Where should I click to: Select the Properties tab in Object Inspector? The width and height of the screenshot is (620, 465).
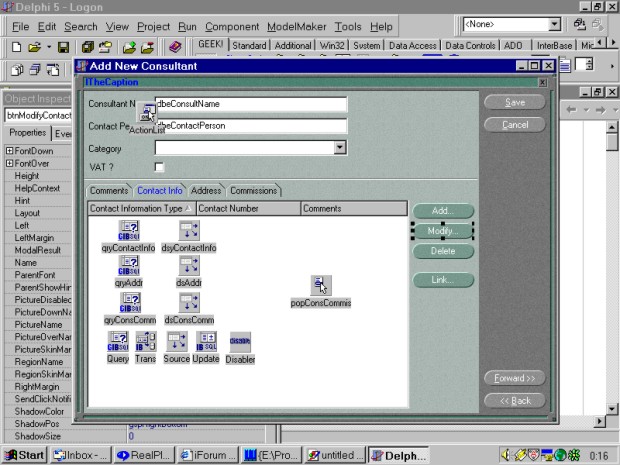pos(28,133)
